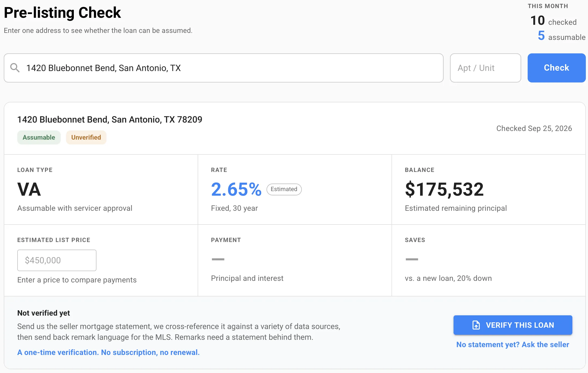This screenshot has height=373, width=588.
Task: Click the THIS MONTH label
Action: pos(548,6)
